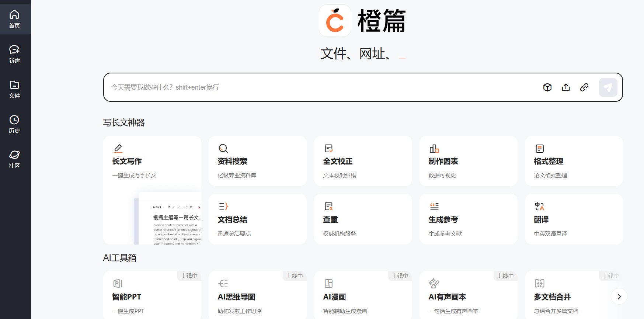Screen dimensions: 644x319
Task: Open the AI思维导图 title
Action: click(x=236, y=297)
